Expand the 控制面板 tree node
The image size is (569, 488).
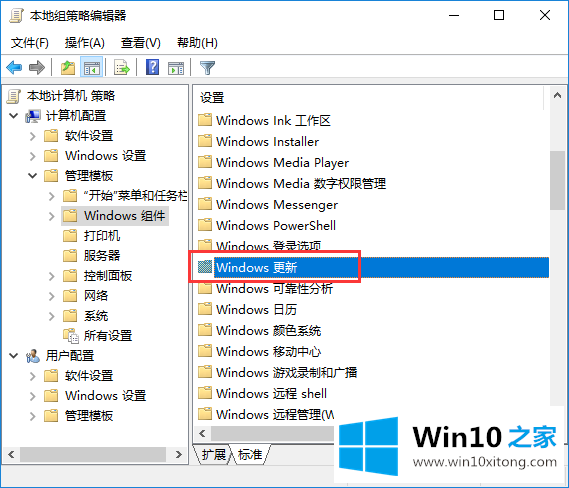pyautogui.click(x=52, y=276)
